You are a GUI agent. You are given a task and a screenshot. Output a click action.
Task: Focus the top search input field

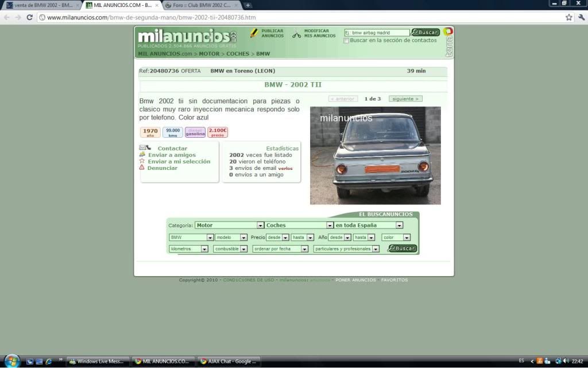click(377, 33)
